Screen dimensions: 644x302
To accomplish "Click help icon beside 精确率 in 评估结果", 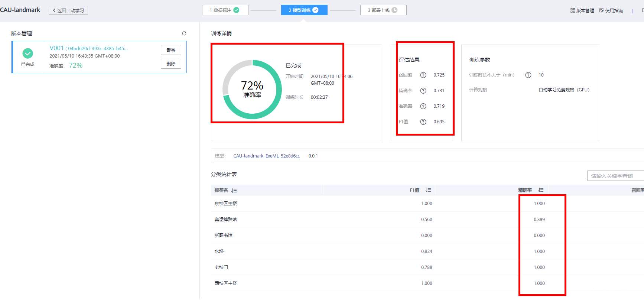I will 423,91.
